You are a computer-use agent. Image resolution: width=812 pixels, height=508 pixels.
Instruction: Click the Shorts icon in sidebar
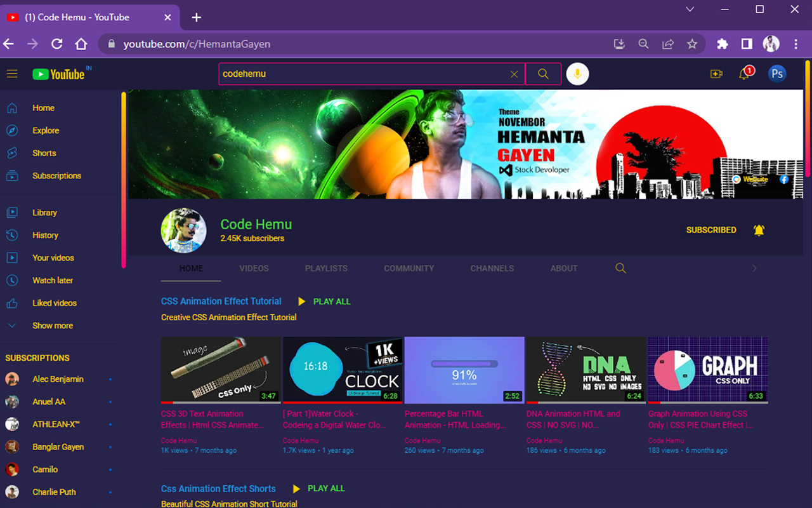click(12, 153)
